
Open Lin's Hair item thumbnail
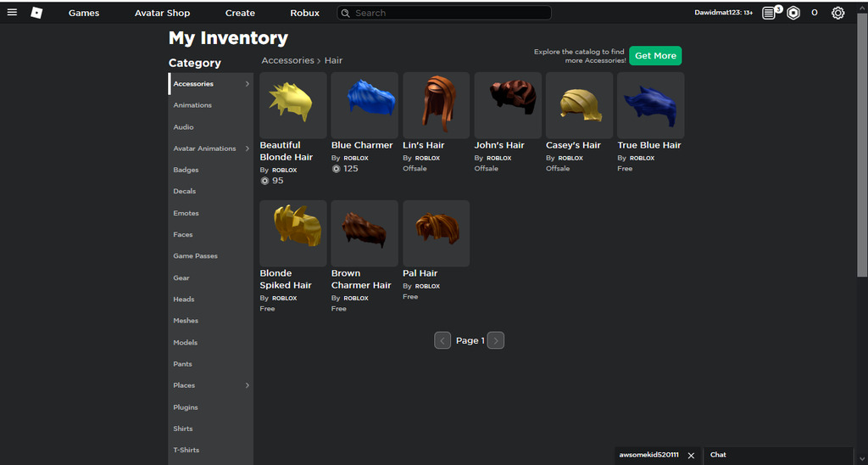coord(437,105)
